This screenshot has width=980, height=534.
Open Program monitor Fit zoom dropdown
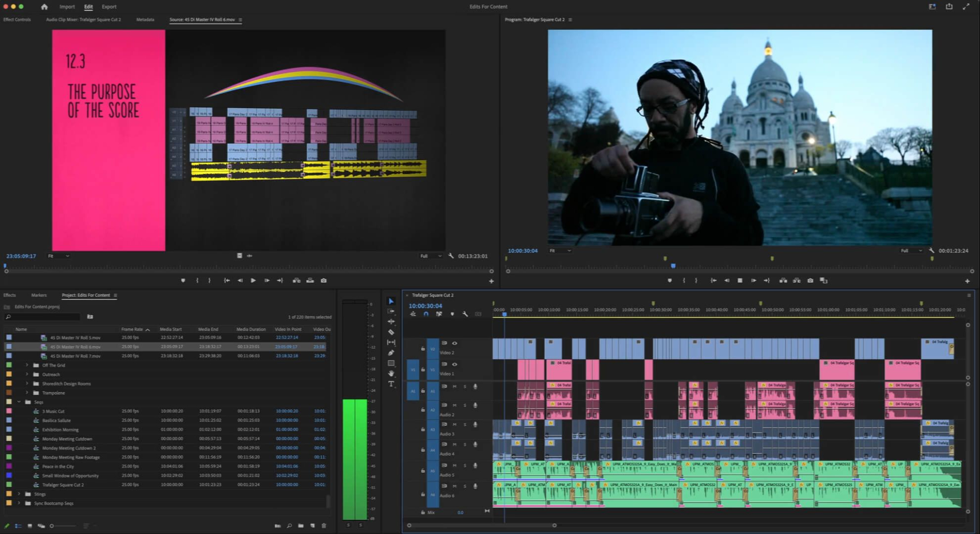click(560, 251)
